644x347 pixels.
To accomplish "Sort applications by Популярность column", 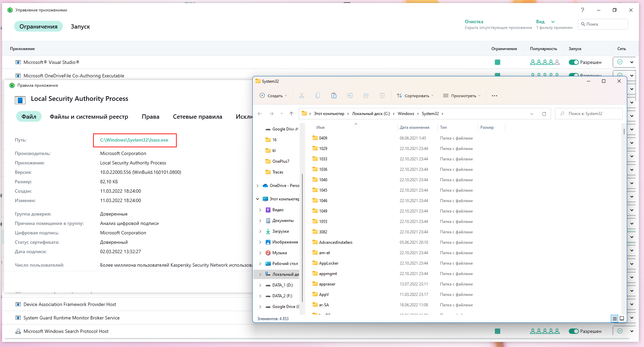I will click(544, 49).
